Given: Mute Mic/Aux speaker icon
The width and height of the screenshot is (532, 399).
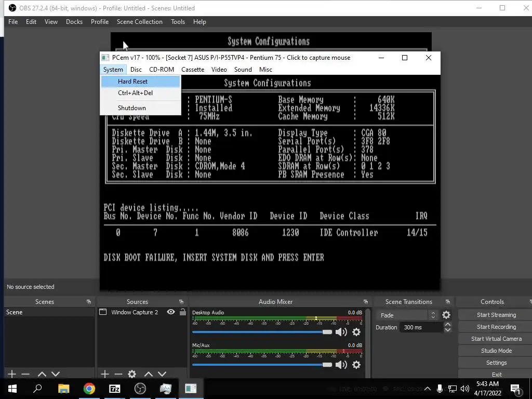Looking at the screenshot, I should coord(341,365).
